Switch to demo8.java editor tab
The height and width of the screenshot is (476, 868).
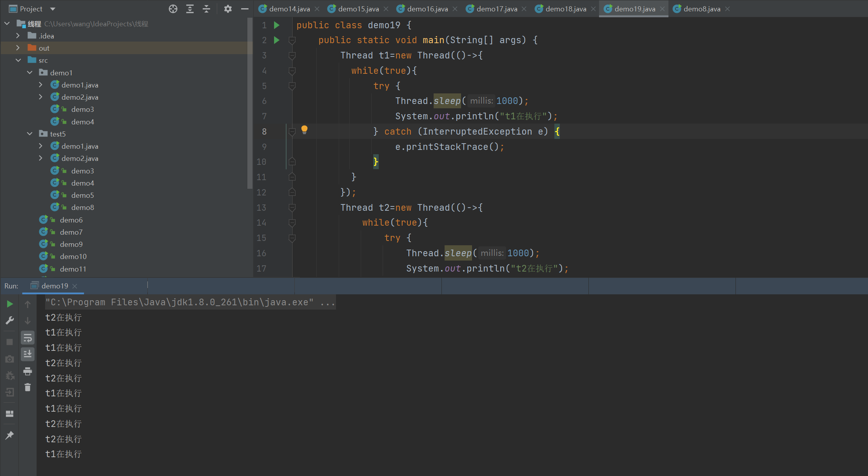[x=701, y=9]
